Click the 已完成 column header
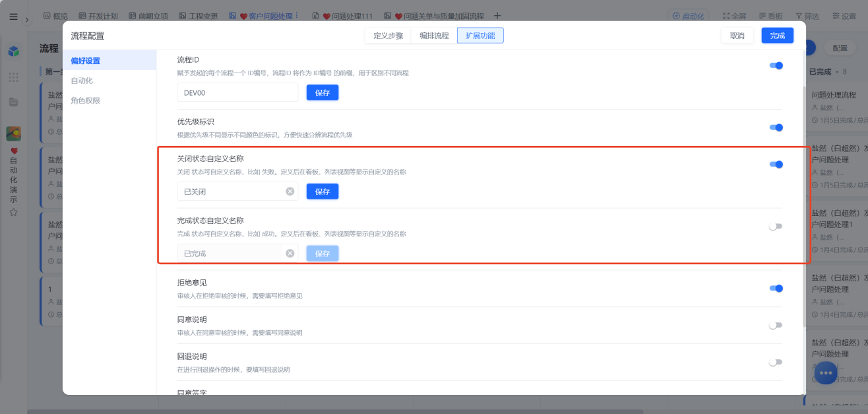The image size is (868, 414). [x=828, y=71]
